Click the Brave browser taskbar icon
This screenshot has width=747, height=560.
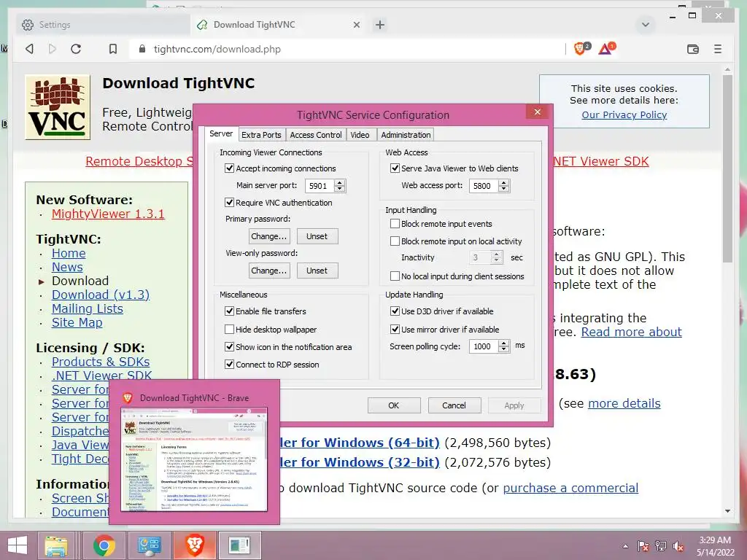[x=194, y=545]
